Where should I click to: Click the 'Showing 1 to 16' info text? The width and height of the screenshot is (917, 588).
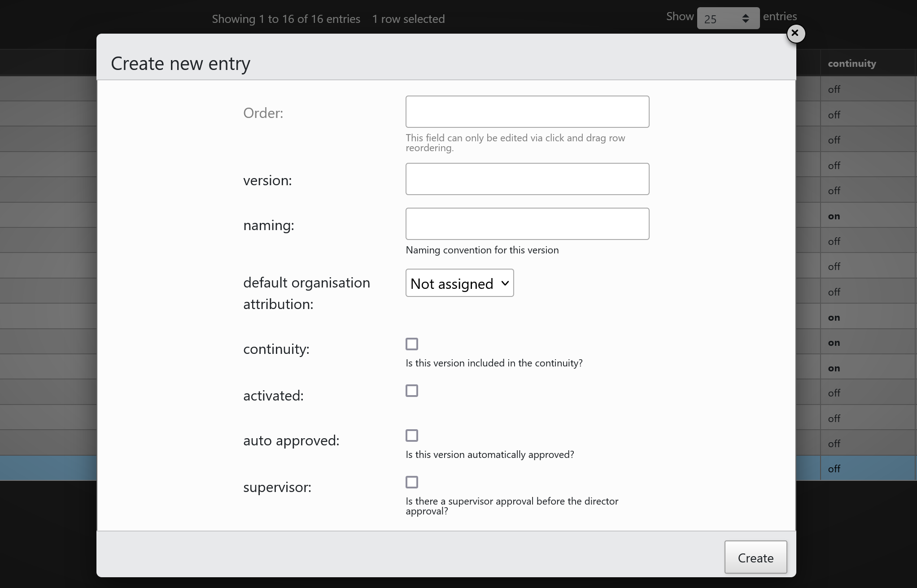pyautogui.click(x=286, y=19)
